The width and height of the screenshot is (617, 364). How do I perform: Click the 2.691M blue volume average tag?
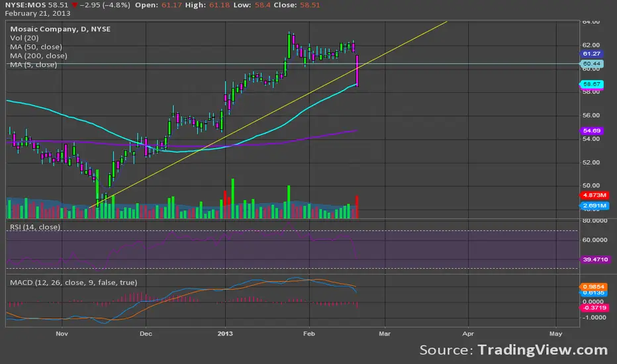(x=594, y=205)
